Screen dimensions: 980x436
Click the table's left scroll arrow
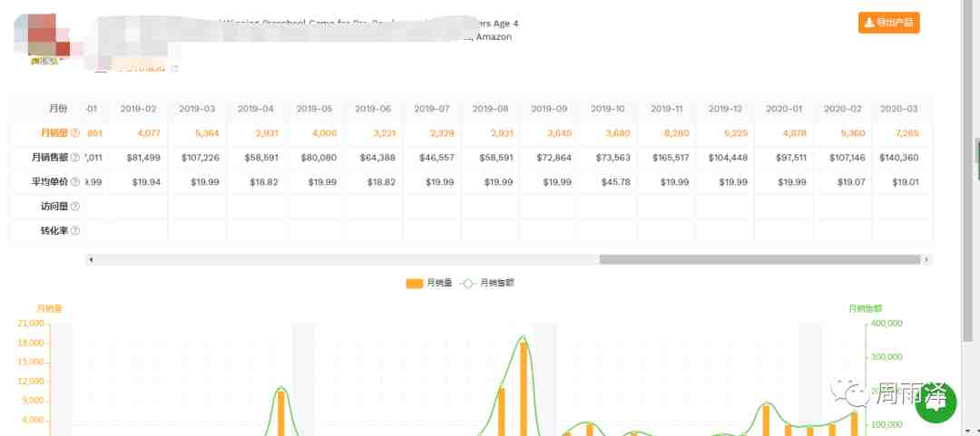[91, 259]
